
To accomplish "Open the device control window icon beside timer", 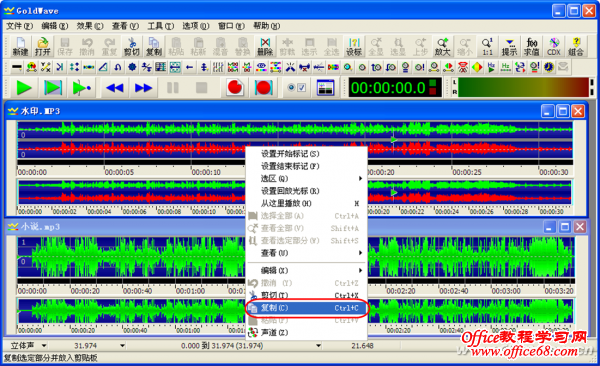I will tap(325, 88).
